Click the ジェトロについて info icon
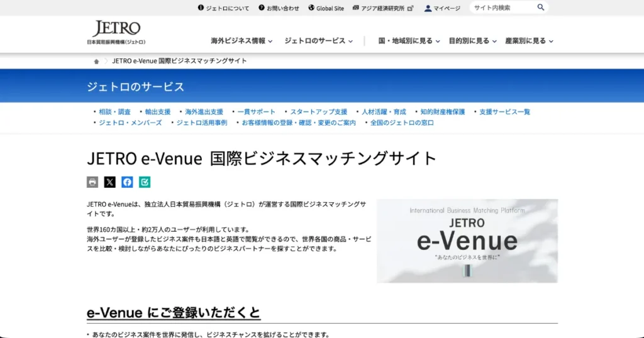The height and width of the screenshot is (338, 644). pos(201,8)
